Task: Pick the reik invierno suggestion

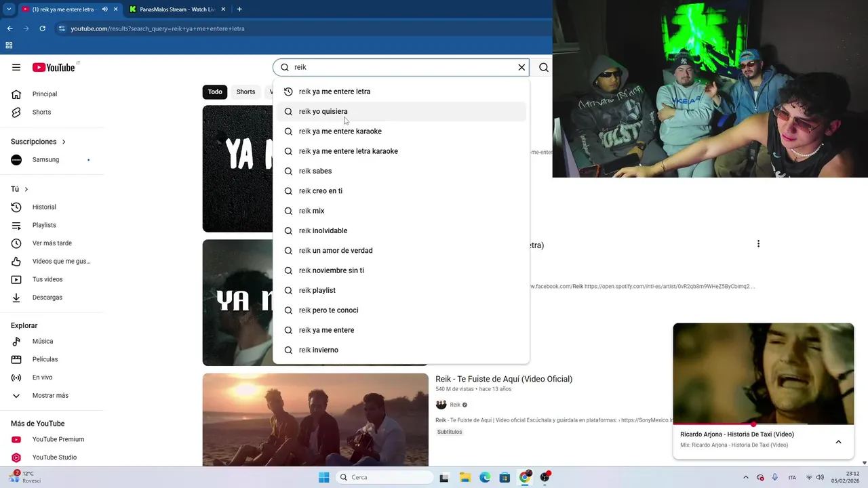Action: tap(401, 350)
